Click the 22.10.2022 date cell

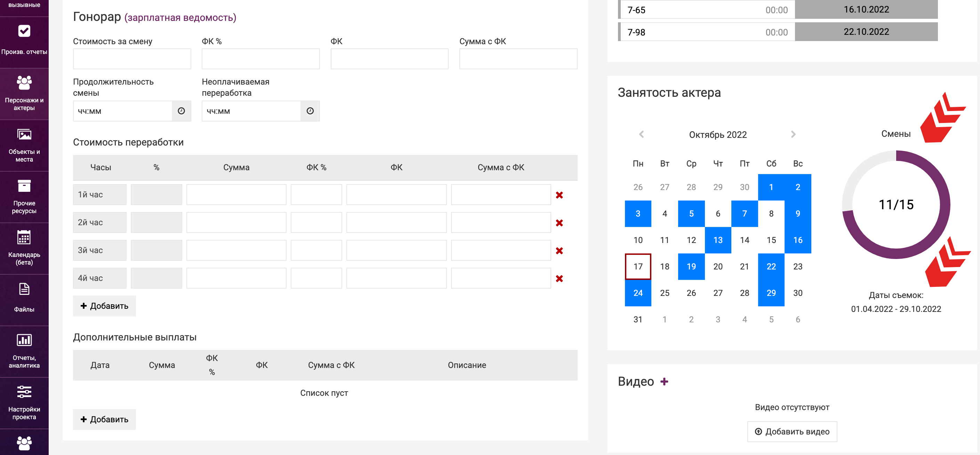[x=866, y=32]
